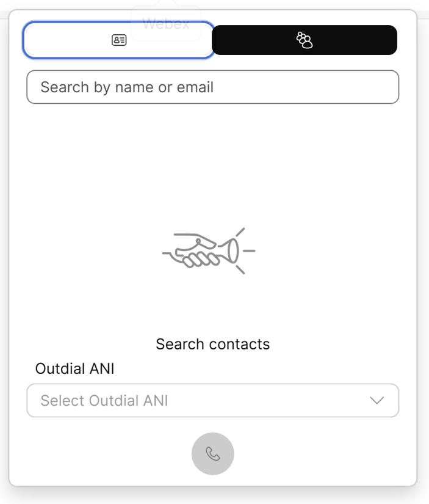Focus the Search by name or email field
The height and width of the screenshot is (504, 429).
[212, 87]
